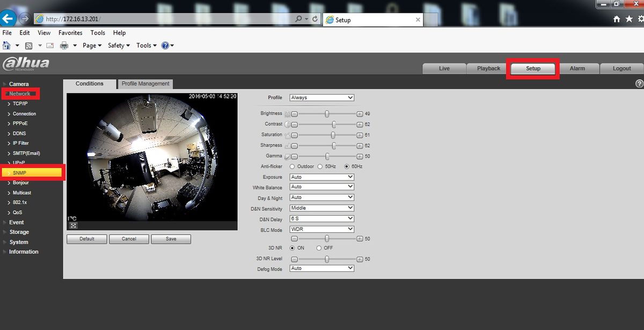
Task: Open the Profile dropdown
Action: (321, 98)
